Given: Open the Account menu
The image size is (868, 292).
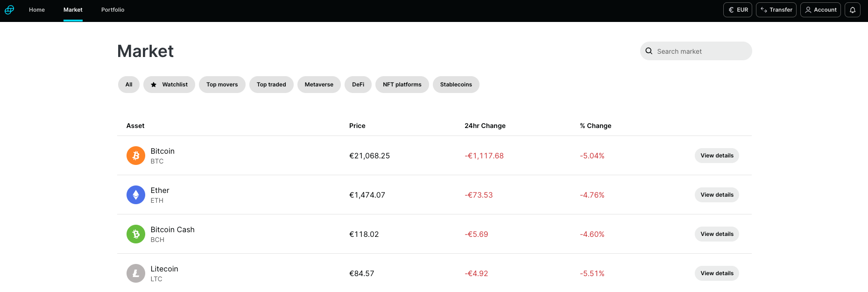Looking at the screenshot, I should point(820,10).
